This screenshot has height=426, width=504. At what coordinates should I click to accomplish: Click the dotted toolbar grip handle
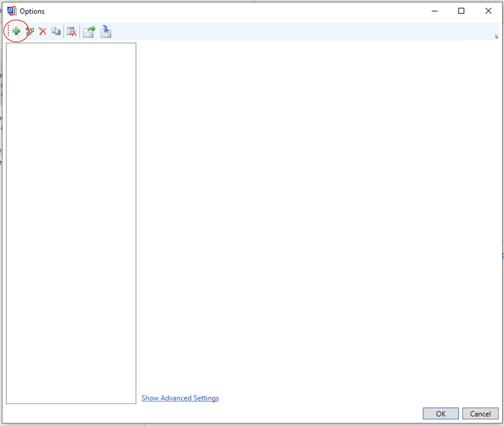(x=8, y=31)
